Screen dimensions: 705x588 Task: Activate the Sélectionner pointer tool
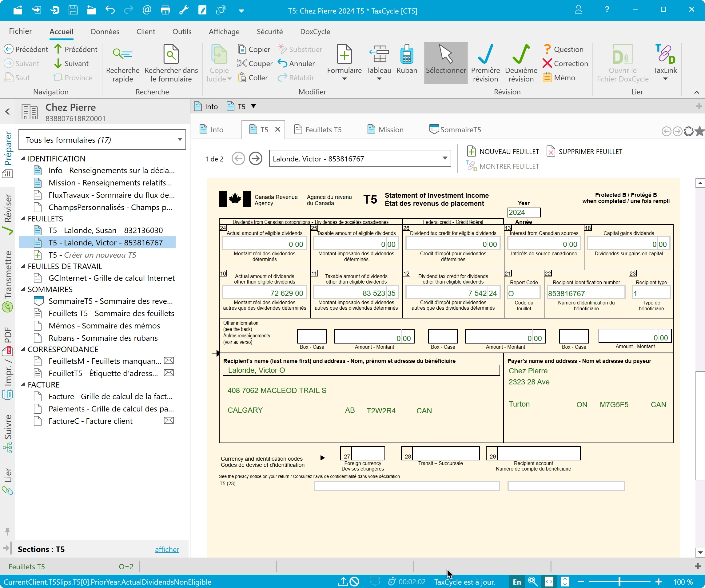click(446, 63)
